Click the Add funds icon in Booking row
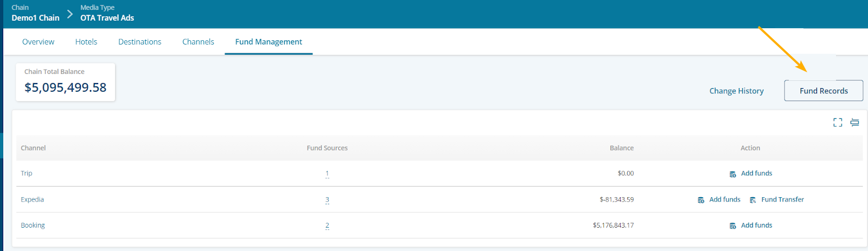The width and height of the screenshot is (868, 251). click(733, 225)
